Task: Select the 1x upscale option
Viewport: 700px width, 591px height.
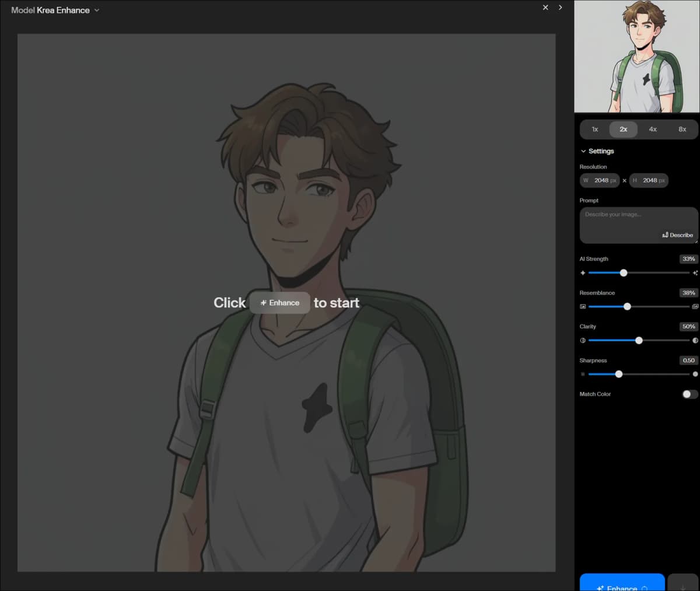Action: click(595, 130)
